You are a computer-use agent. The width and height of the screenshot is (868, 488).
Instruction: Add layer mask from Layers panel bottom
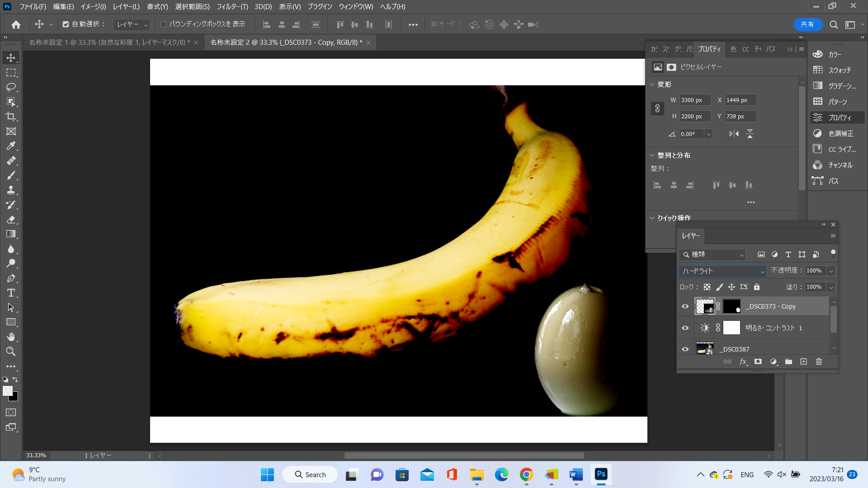tap(758, 361)
